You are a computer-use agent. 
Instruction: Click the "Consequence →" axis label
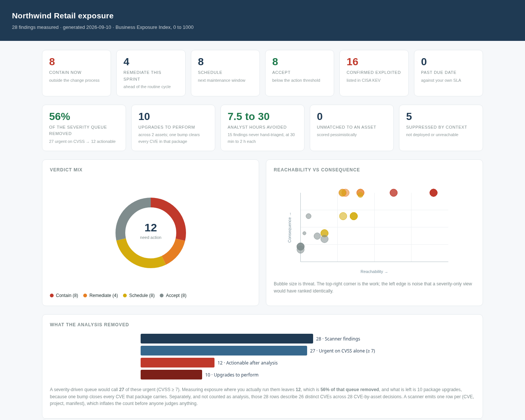[289, 227]
